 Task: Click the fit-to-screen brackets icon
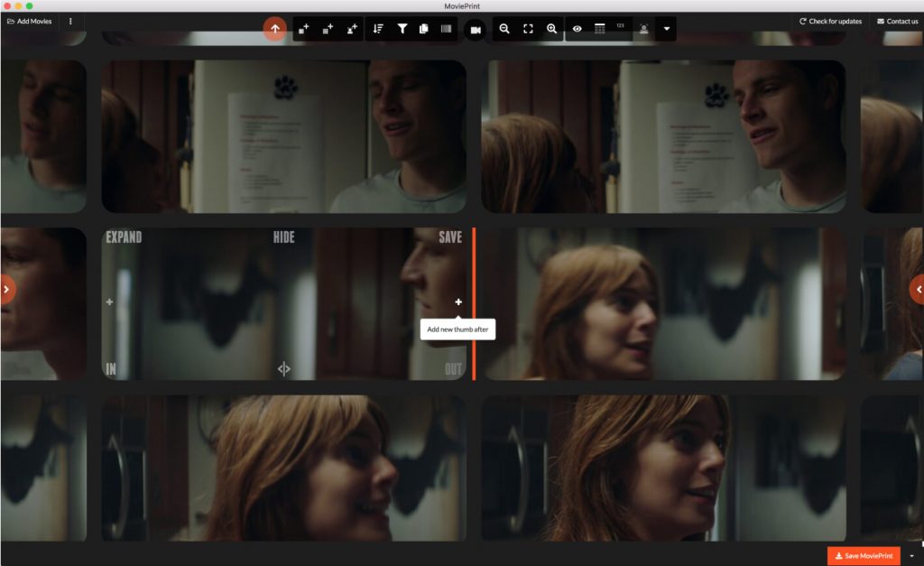click(x=528, y=29)
